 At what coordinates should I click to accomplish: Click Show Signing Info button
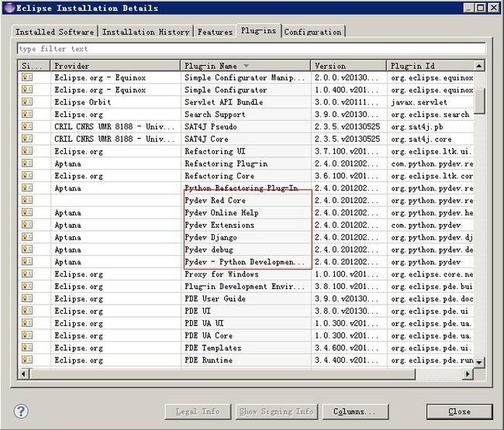point(277,411)
